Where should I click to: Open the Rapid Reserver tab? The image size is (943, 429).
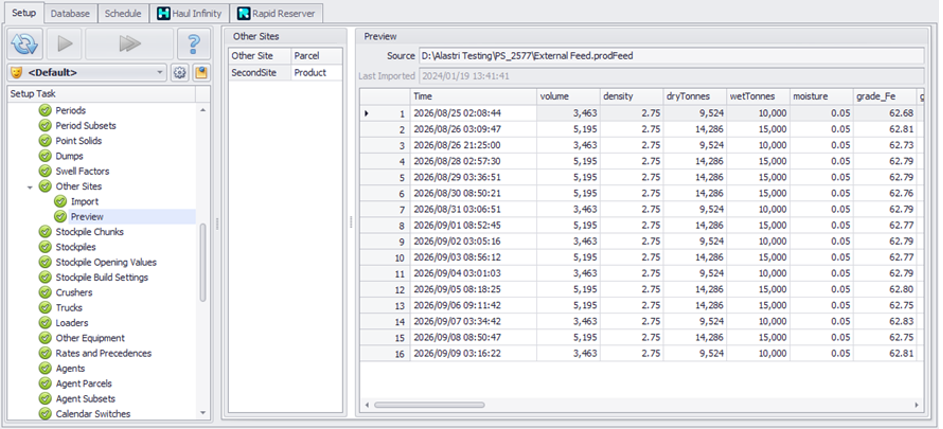(x=276, y=13)
